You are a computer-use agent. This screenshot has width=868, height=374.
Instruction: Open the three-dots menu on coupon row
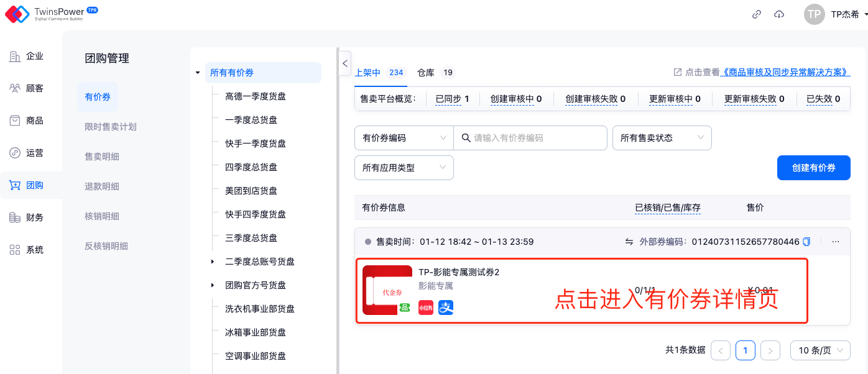[x=836, y=242]
